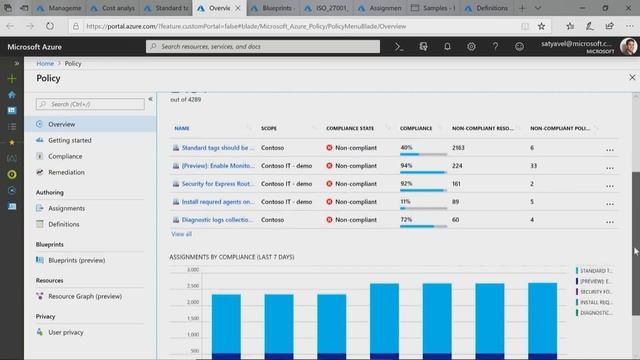Switch to Management browser tab
The height and width of the screenshot is (360, 640).
[60, 8]
